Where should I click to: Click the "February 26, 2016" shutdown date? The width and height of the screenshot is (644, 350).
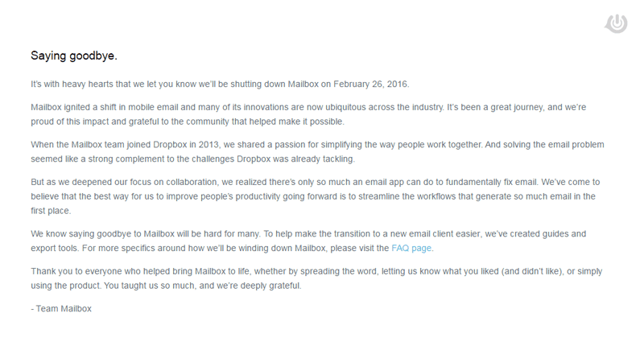click(372, 84)
